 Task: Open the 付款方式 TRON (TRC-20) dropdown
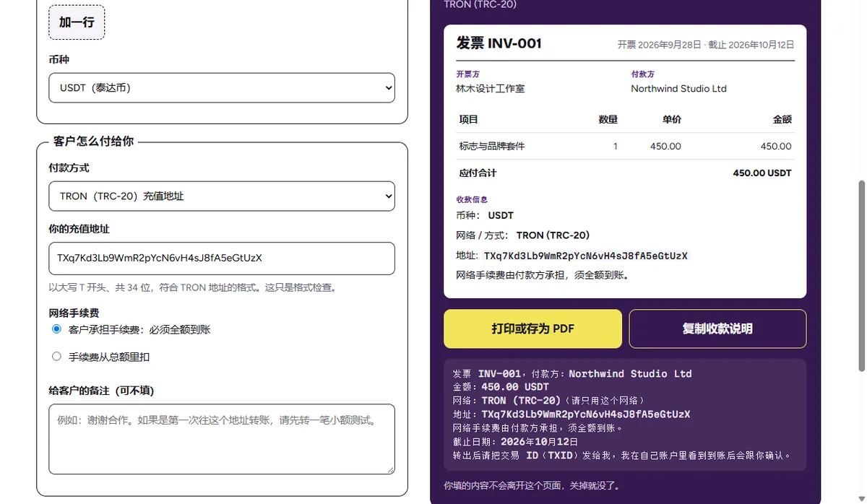tap(222, 196)
